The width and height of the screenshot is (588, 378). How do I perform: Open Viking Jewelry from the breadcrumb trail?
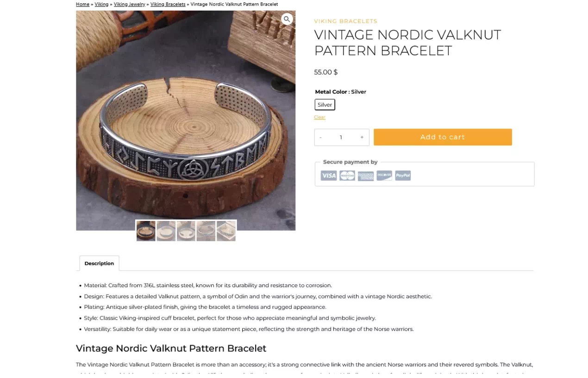click(129, 4)
